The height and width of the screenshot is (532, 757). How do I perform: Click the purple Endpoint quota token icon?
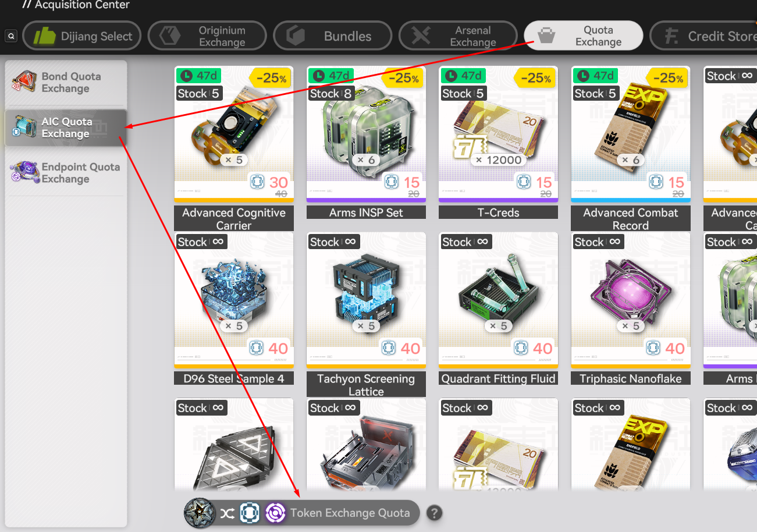(275, 513)
